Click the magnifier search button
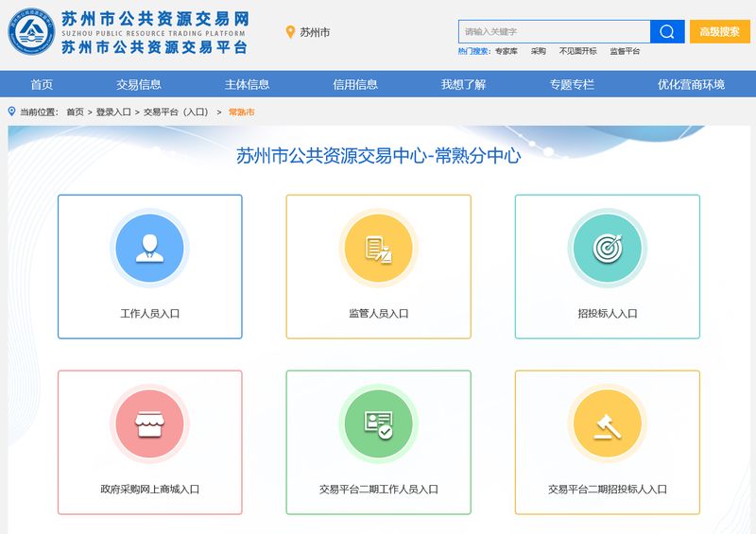 coord(667,31)
